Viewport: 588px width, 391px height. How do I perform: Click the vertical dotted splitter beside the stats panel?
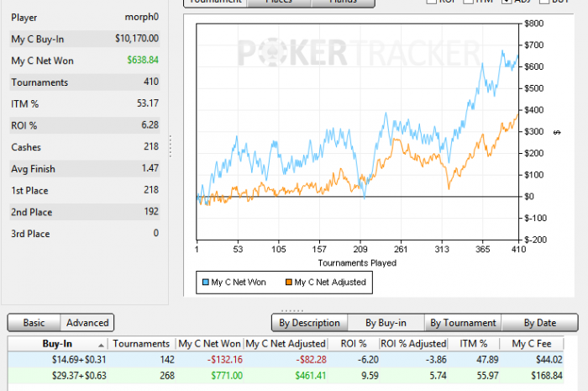(171, 146)
